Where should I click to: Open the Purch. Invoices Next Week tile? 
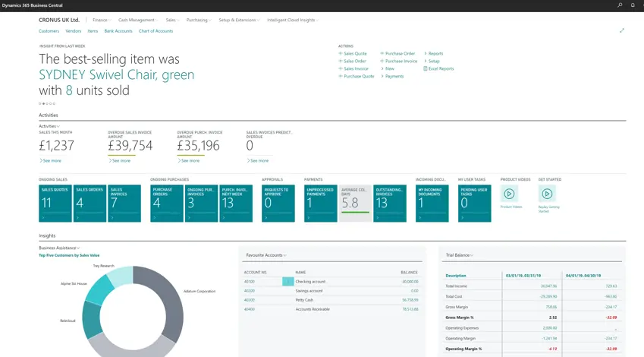pyautogui.click(x=236, y=203)
